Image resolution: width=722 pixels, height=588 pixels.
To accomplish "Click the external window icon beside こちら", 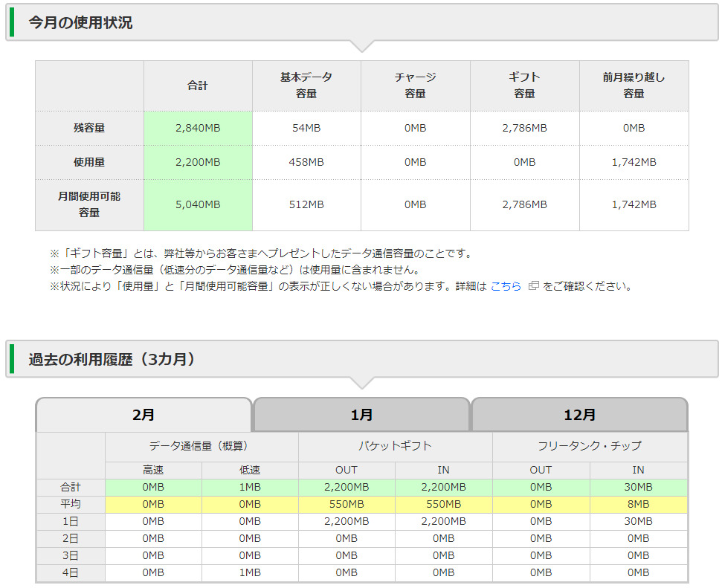I will pos(532,286).
